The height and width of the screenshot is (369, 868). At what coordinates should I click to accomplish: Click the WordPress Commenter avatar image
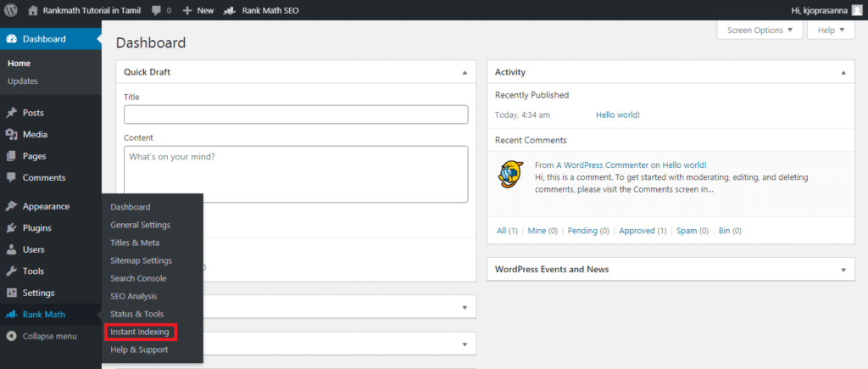point(510,175)
